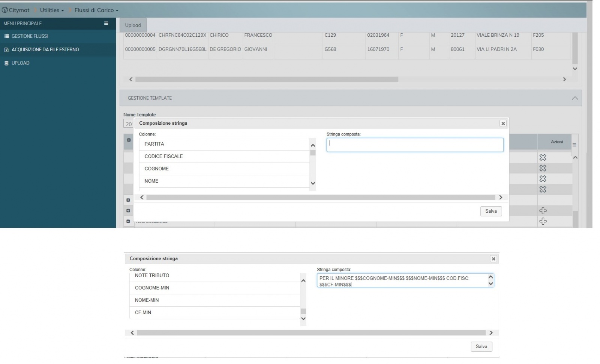Open the Flussi di Carico dropdown
Screen dimensions: 600x364
(96, 10)
